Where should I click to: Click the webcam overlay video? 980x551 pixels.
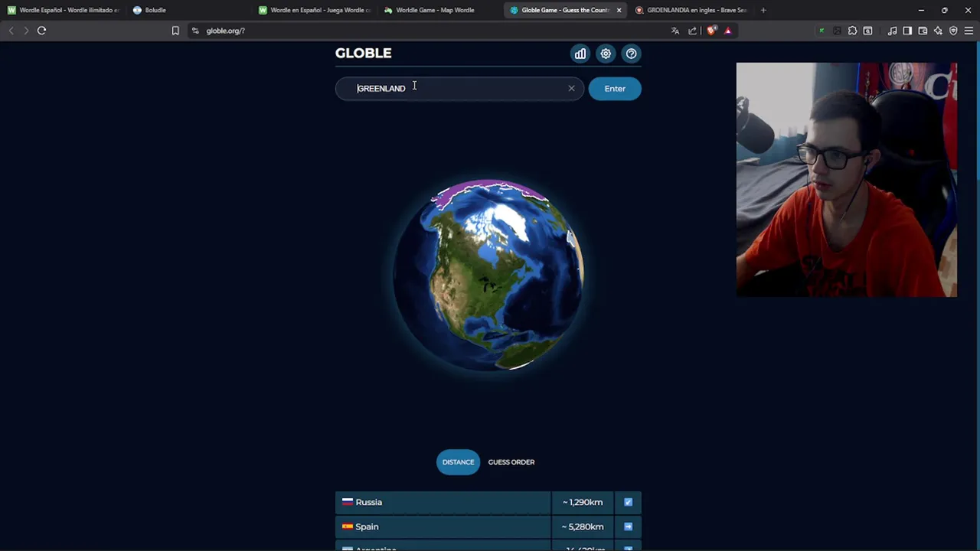click(x=846, y=180)
